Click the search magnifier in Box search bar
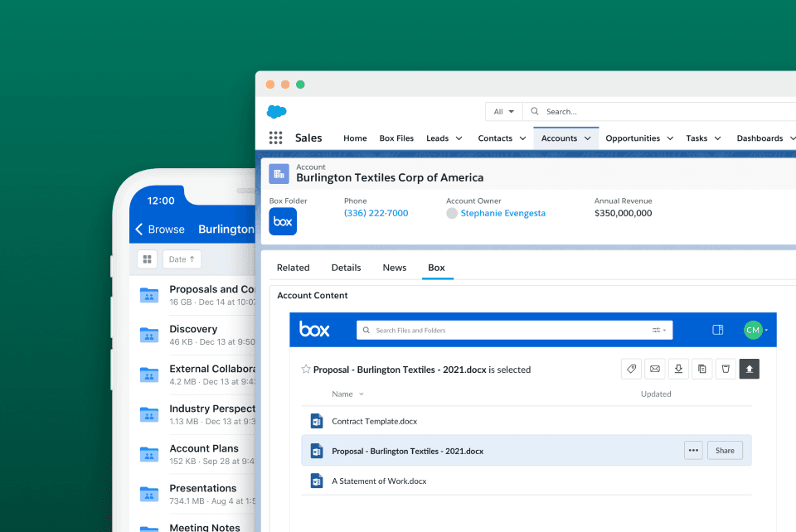This screenshot has height=532, width=796. tap(366, 330)
